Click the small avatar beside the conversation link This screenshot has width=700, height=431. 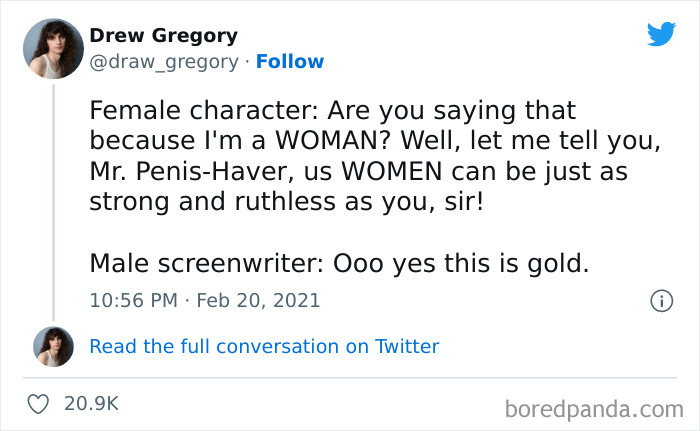tap(53, 346)
